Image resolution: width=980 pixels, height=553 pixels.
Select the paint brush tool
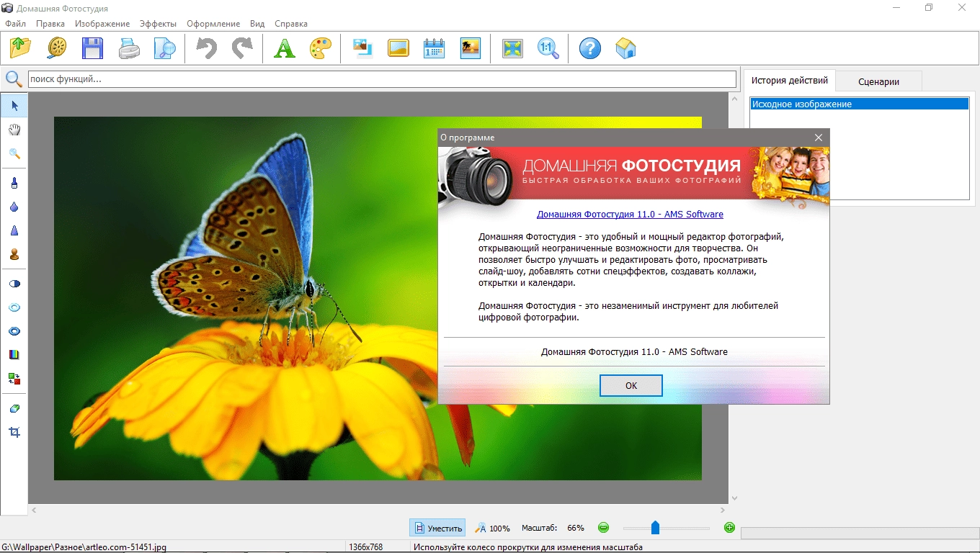click(x=14, y=183)
